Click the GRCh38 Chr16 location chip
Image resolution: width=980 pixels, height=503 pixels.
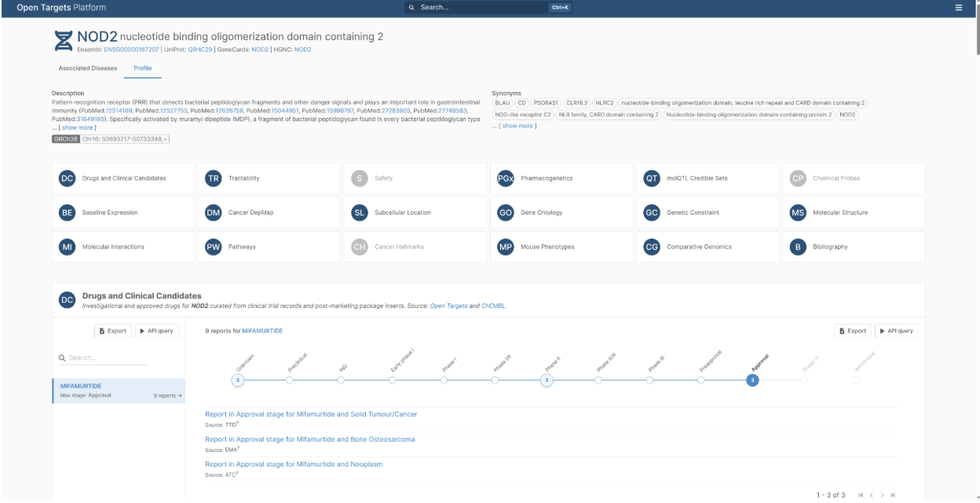coord(110,139)
